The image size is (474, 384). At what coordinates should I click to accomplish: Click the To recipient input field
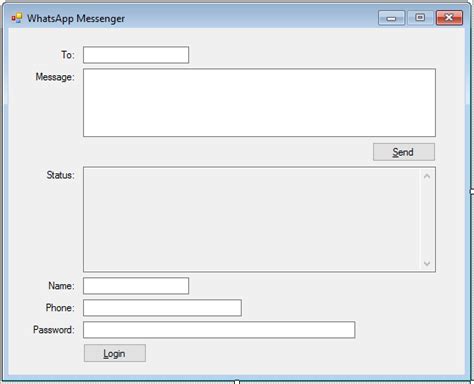pos(136,55)
